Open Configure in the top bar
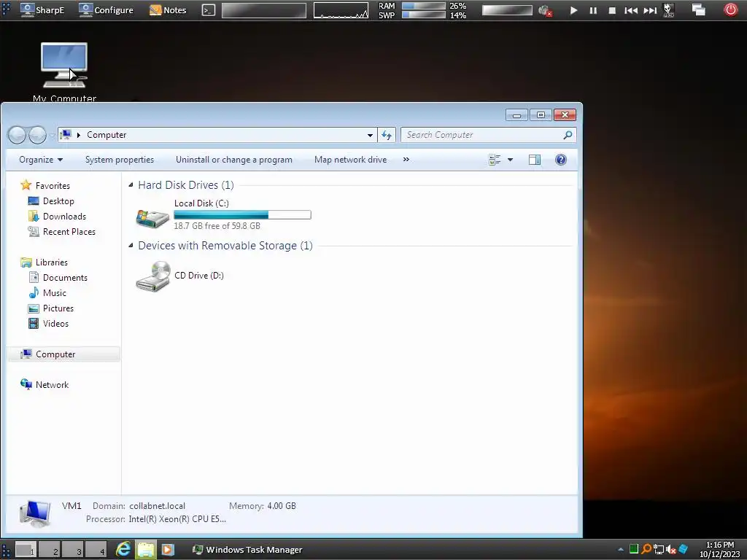This screenshot has height=560, width=747. click(106, 10)
